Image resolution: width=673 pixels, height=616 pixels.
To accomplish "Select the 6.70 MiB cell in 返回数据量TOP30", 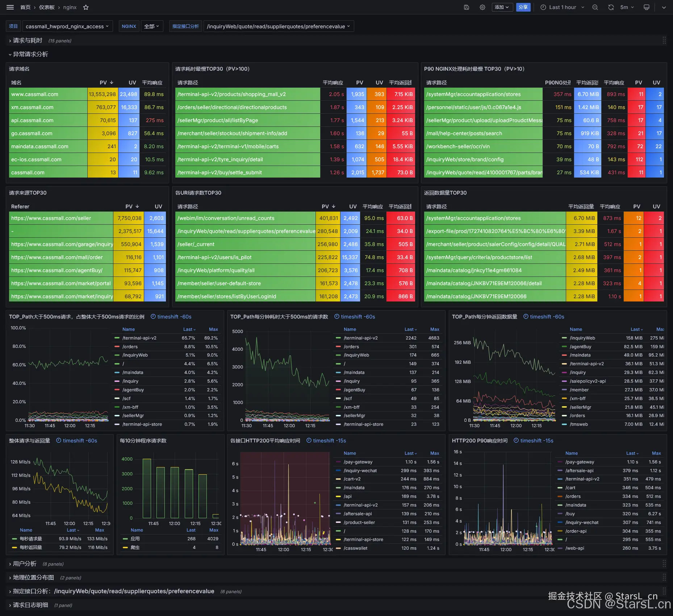I will pyautogui.click(x=581, y=218).
